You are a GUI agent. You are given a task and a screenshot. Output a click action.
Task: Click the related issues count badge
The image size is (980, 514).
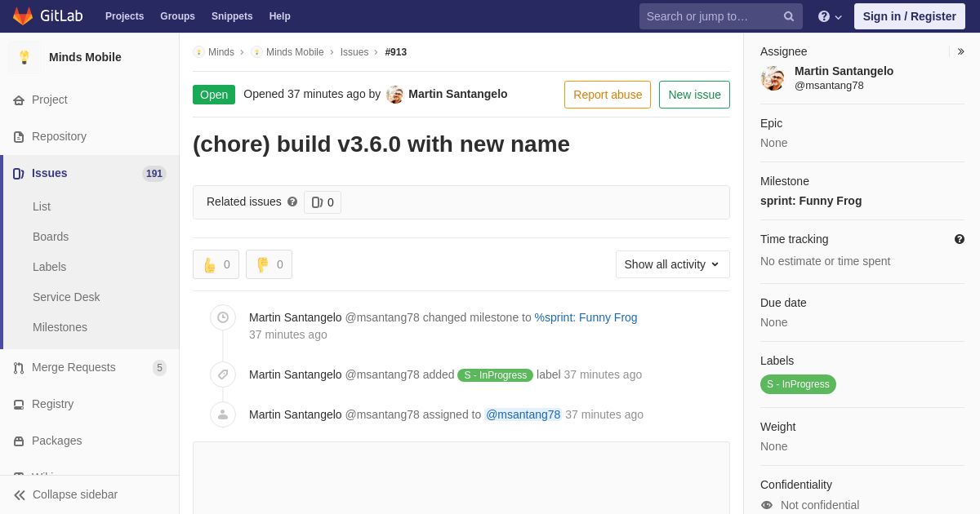[323, 202]
